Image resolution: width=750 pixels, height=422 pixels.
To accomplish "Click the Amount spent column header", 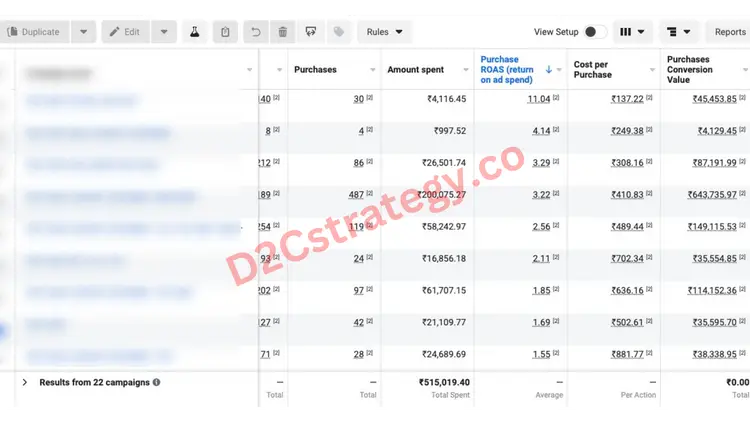I will click(x=417, y=70).
